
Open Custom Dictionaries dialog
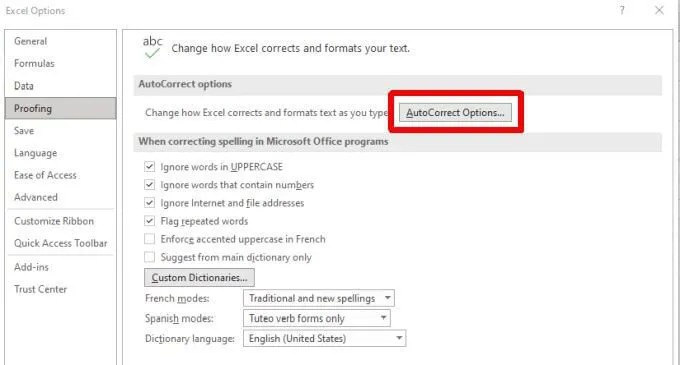tap(199, 278)
